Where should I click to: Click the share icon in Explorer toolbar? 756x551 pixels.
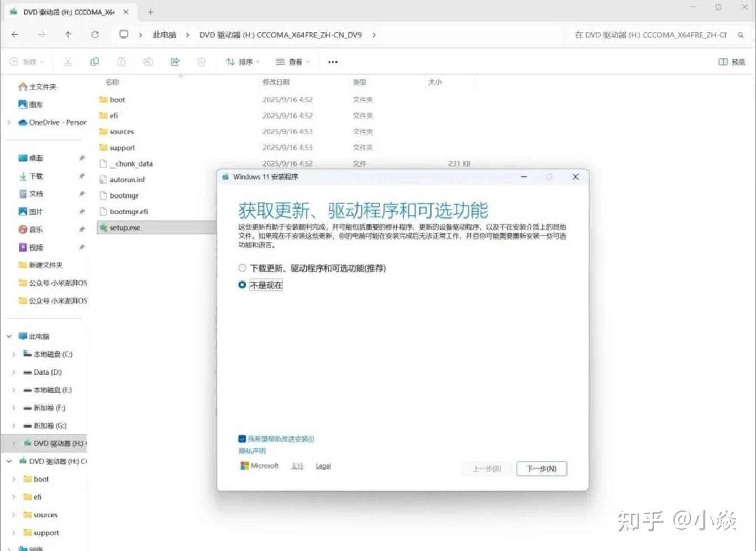coord(175,62)
